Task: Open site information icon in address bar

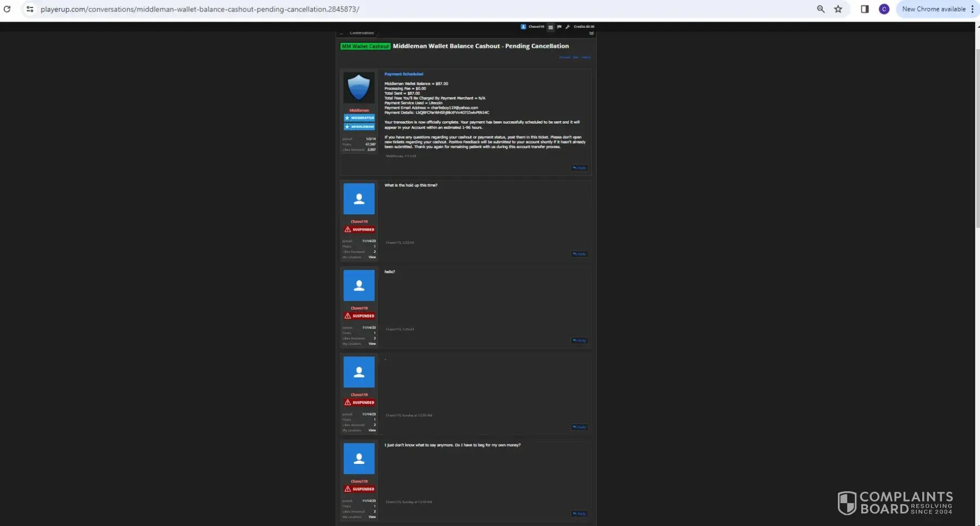Action: tap(30, 9)
